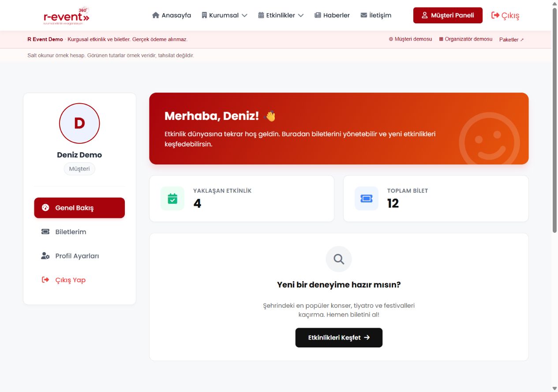Click the Müşteri role badge
This screenshot has width=558, height=392.
79,169
